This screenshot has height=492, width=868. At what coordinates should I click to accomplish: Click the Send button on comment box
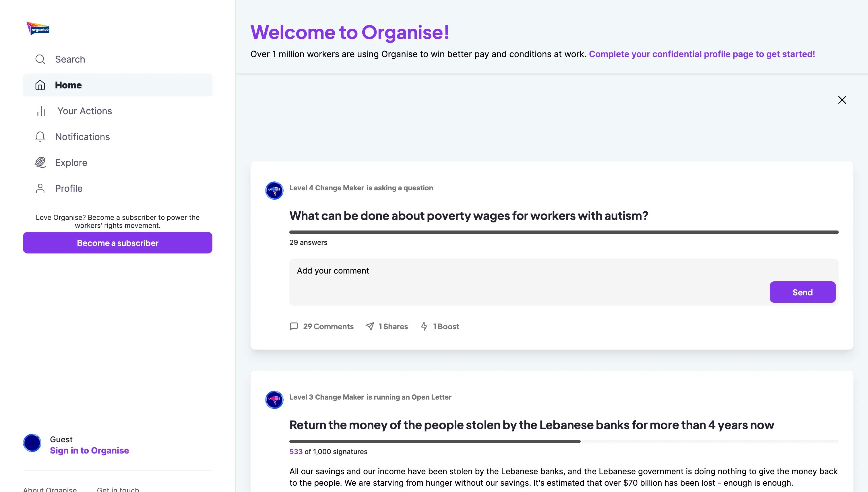803,292
